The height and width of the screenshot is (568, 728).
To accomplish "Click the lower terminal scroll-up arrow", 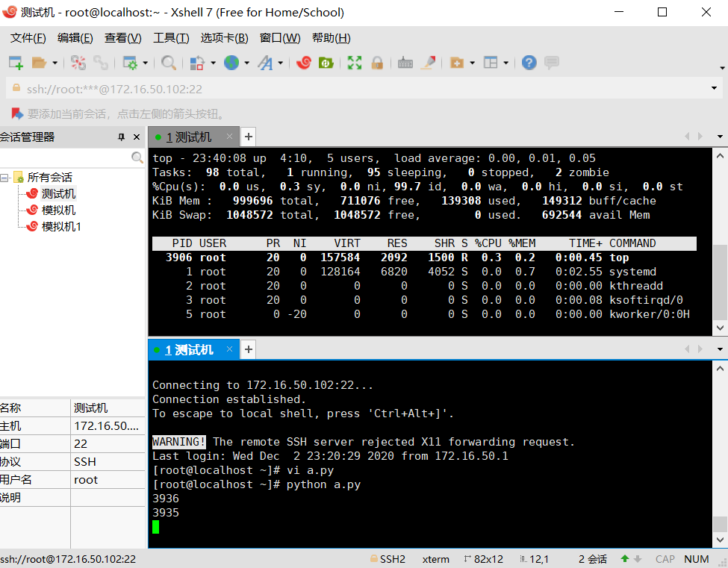I will [720, 369].
